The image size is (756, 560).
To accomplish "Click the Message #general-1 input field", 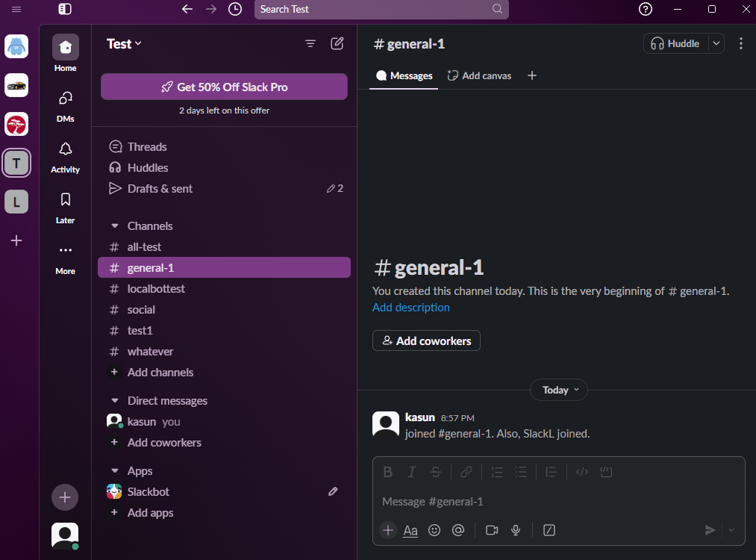I will (552, 502).
